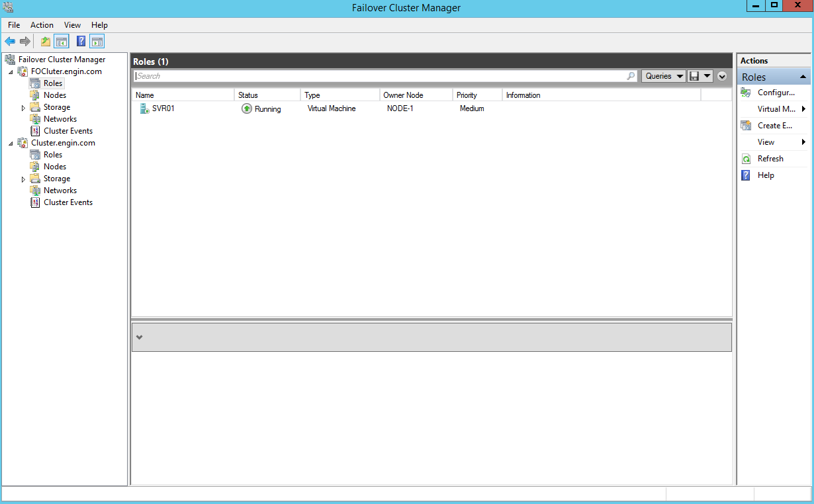Click Networks icon under FOCluter.engin.com
Viewport: 814px width, 504px height.
point(35,119)
